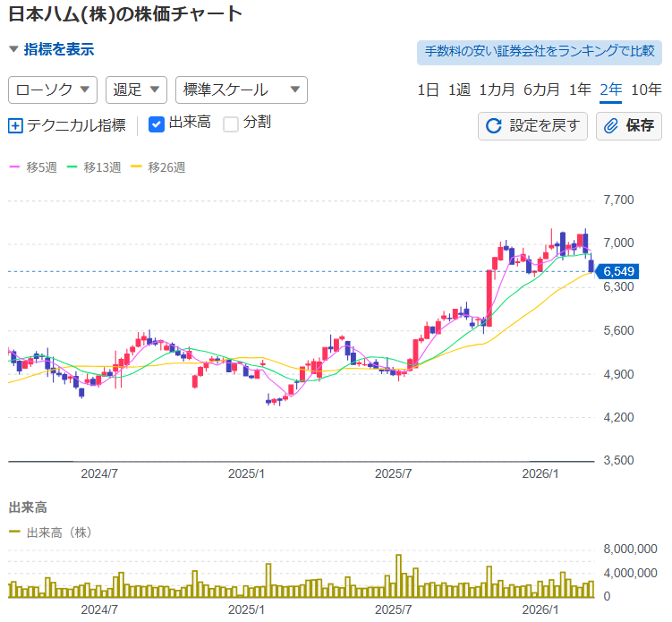Screen dimensions: 672x622
Task: Click the 移5週 pink legend marker
Action: coord(14,167)
